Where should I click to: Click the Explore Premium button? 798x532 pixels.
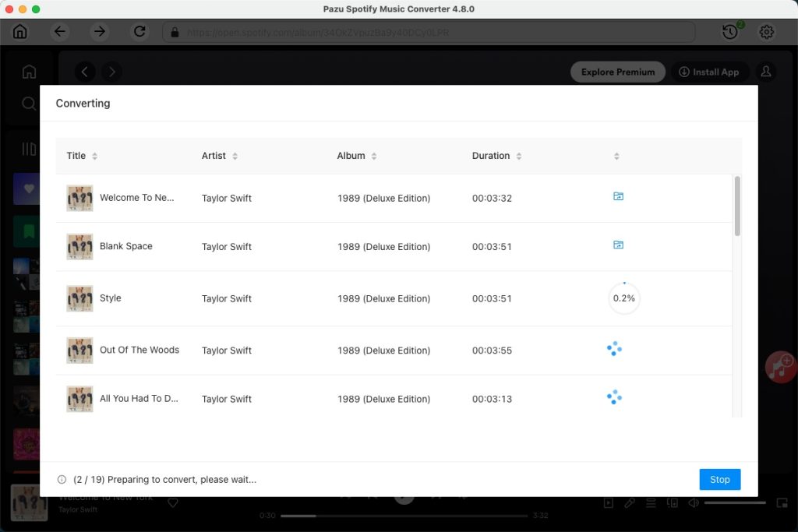(x=617, y=72)
